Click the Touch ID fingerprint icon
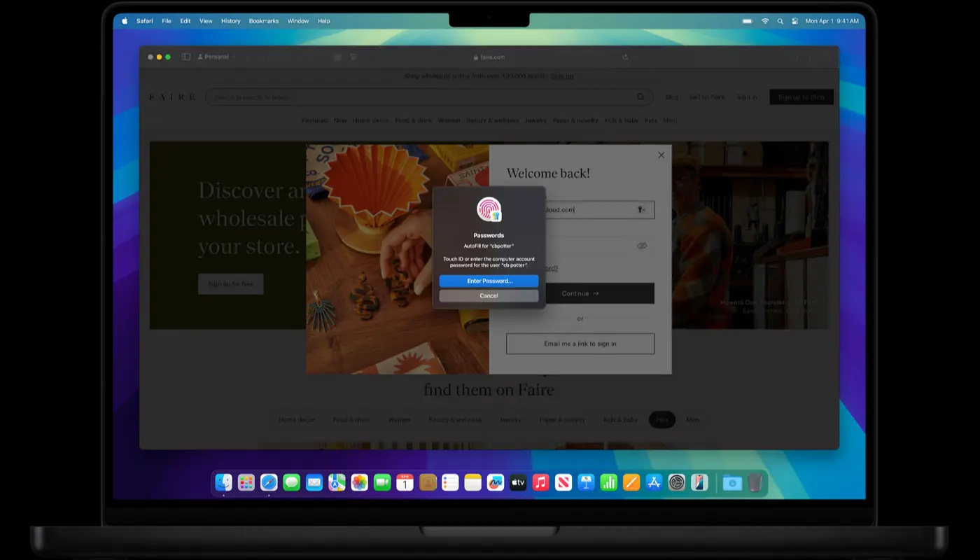980x560 pixels. tap(489, 209)
